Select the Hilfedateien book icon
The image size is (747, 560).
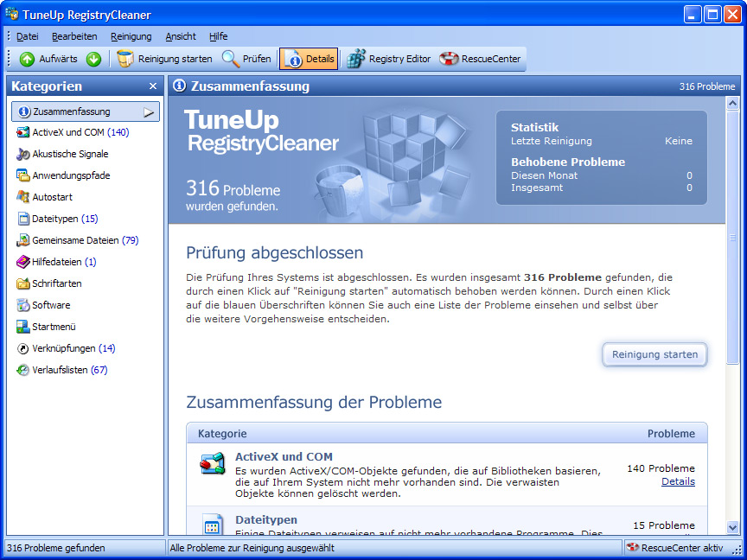pos(22,262)
